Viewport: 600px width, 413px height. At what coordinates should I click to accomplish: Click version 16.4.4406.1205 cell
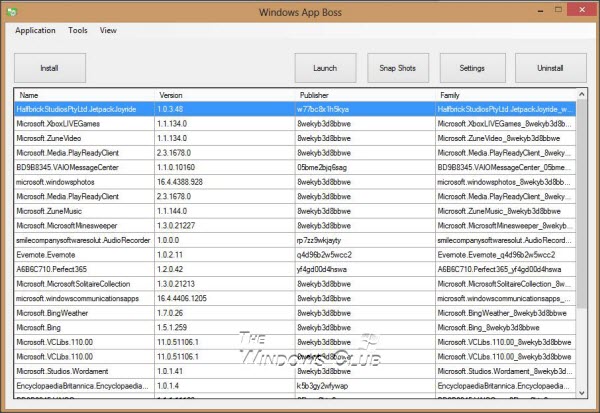(x=225, y=298)
